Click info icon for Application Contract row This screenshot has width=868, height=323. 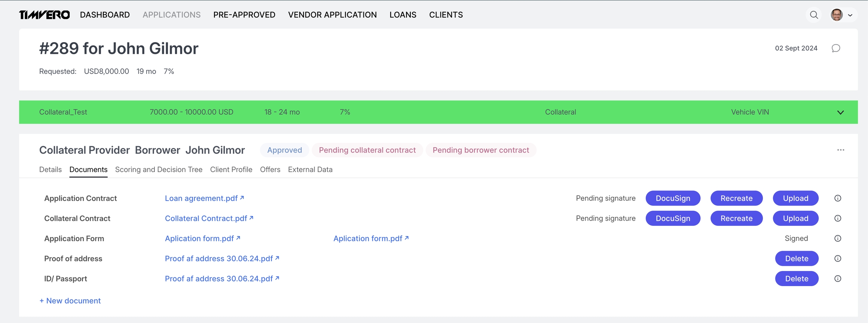click(837, 198)
